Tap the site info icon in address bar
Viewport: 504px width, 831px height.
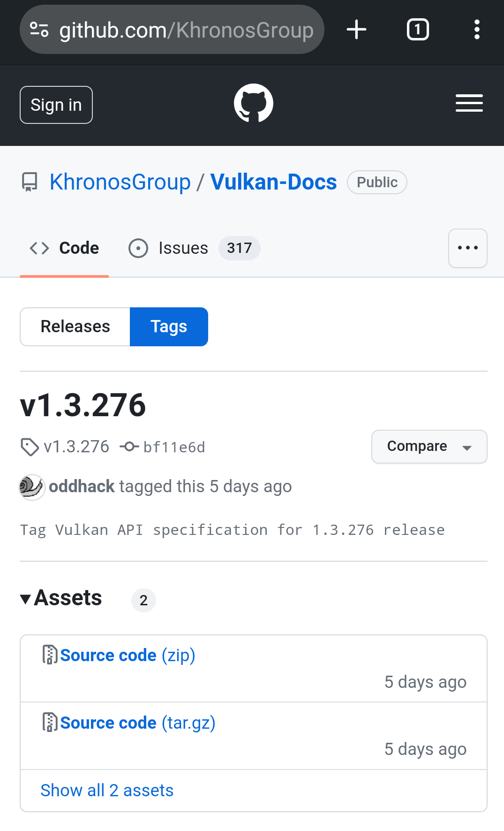coord(39,30)
